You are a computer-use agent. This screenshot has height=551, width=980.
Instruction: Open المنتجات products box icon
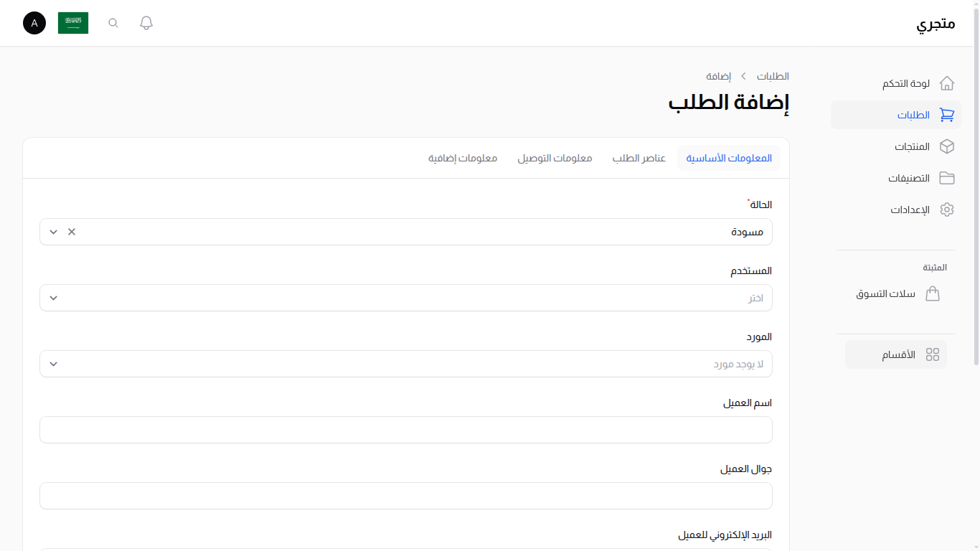coord(947,146)
